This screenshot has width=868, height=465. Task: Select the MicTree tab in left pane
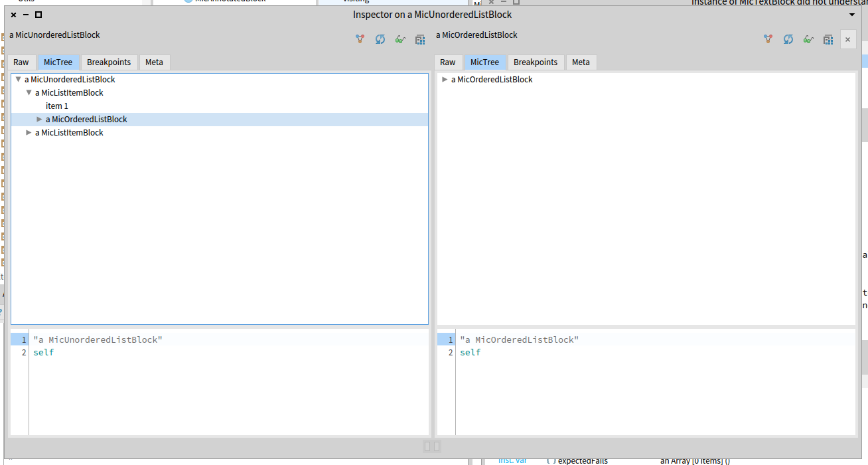[x=58, y=62]
